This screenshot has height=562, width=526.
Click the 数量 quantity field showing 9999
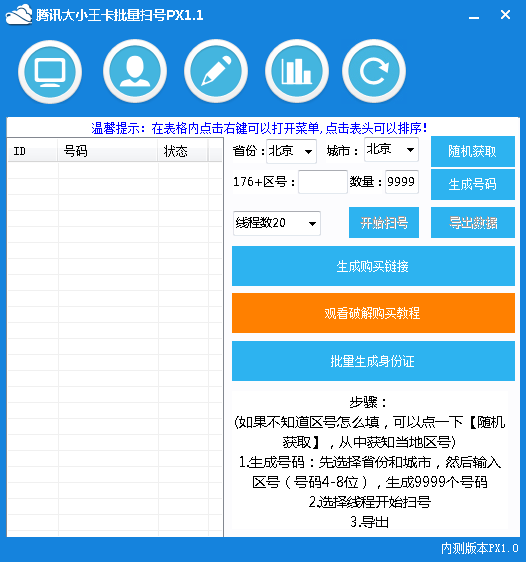click(x=402, y=182)
